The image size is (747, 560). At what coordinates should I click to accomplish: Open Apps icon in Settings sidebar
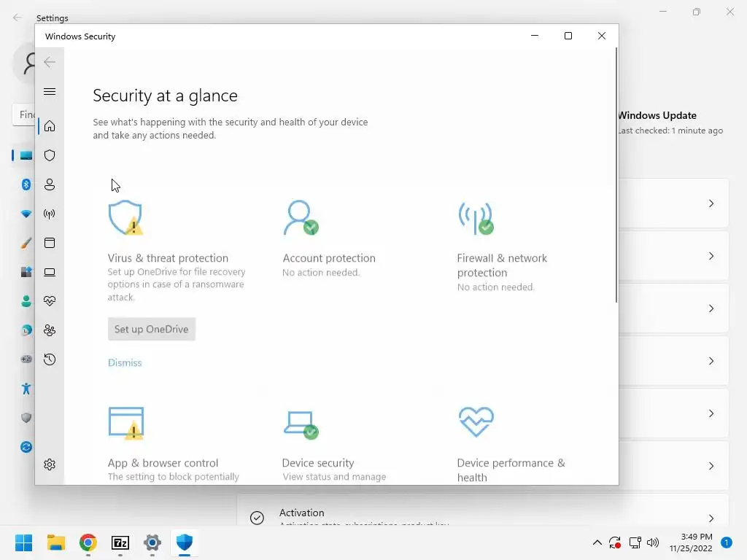pyautogui.click(x=26, y=272)
